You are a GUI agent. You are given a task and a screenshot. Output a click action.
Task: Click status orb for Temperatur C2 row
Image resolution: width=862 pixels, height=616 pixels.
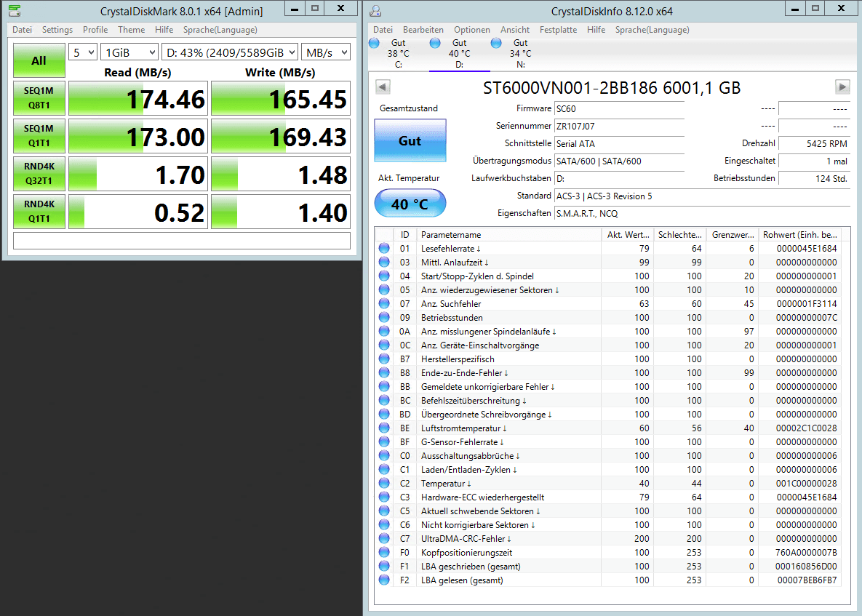click(x=384, y=483)
